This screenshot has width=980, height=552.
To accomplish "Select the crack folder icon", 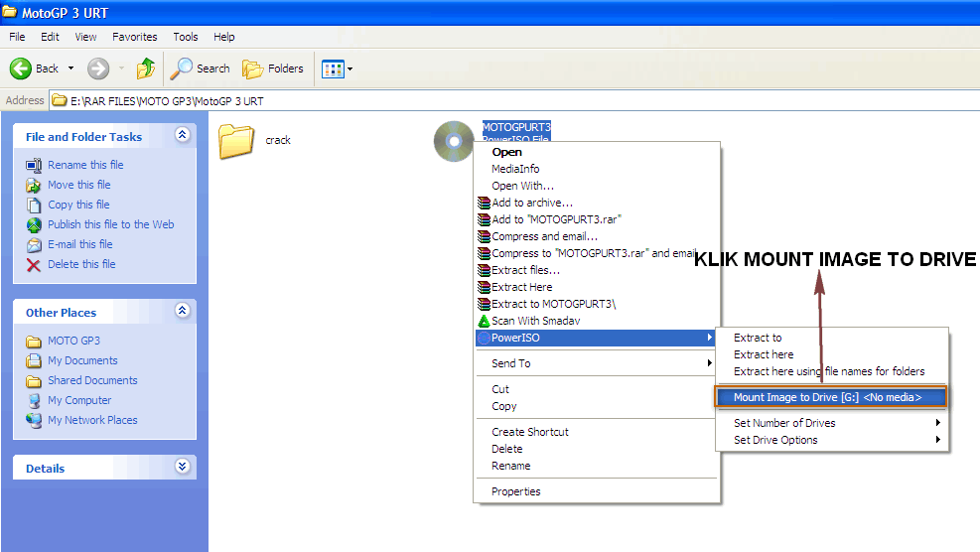I will [236, 141].
